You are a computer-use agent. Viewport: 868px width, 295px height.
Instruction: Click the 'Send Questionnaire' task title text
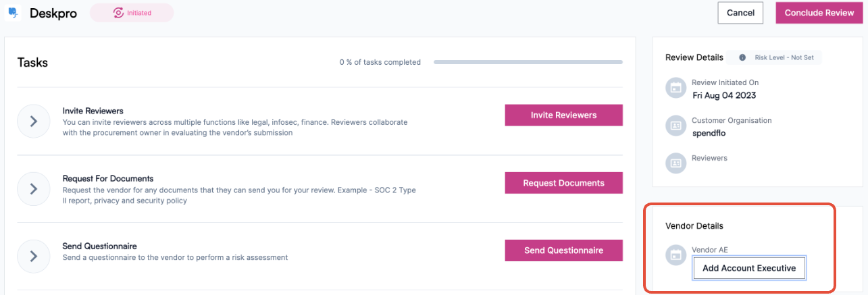click(x=99, y=246)
